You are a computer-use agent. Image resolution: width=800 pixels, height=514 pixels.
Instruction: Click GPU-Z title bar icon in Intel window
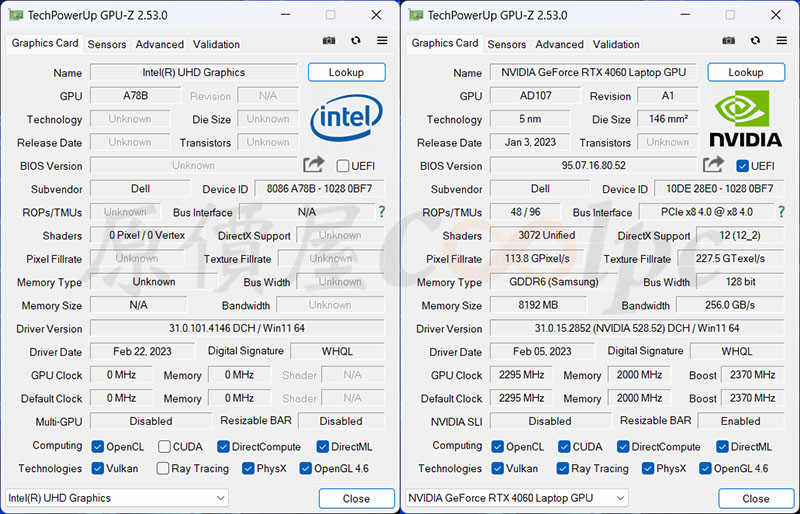16,15
